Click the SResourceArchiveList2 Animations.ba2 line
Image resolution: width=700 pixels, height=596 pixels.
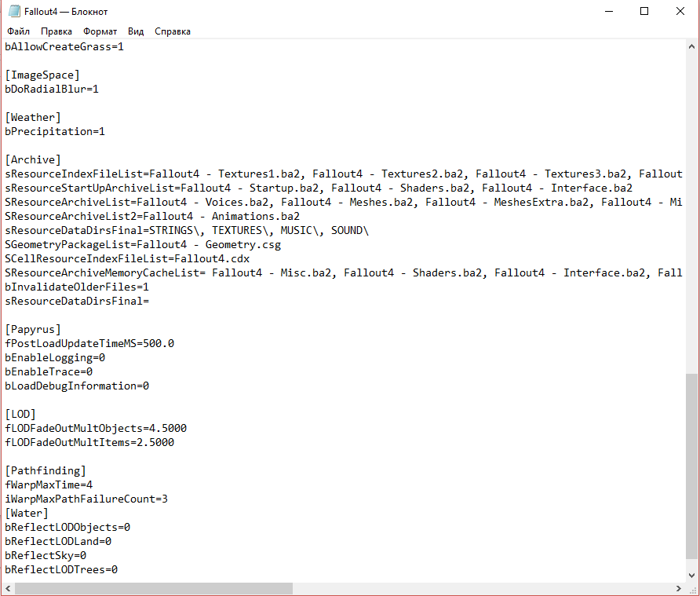pyautogui.click(x=152, y=217)
